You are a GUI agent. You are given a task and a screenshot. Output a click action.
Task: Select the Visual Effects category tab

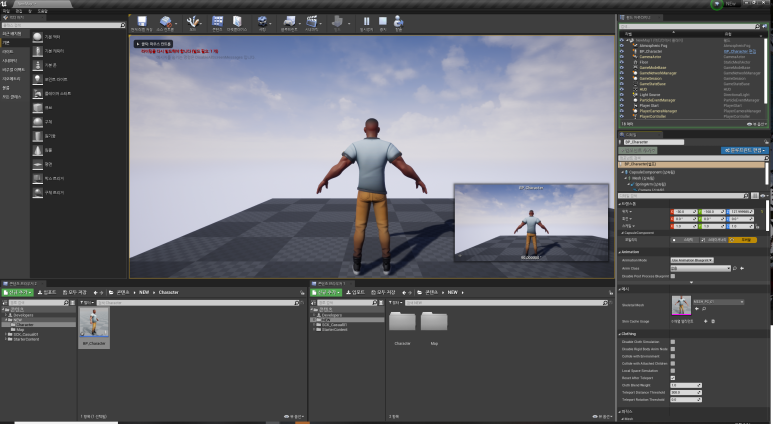click(x=13, y=70)
